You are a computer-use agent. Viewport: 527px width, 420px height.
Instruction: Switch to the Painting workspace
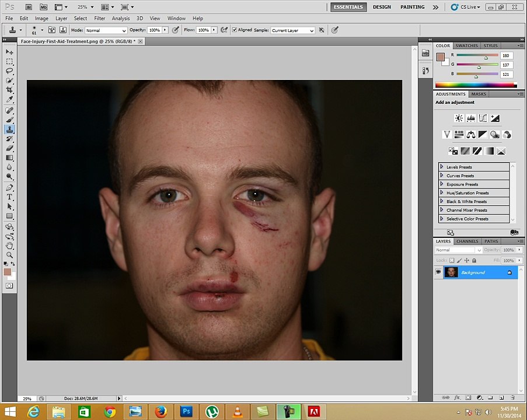[x=413, y=7]
